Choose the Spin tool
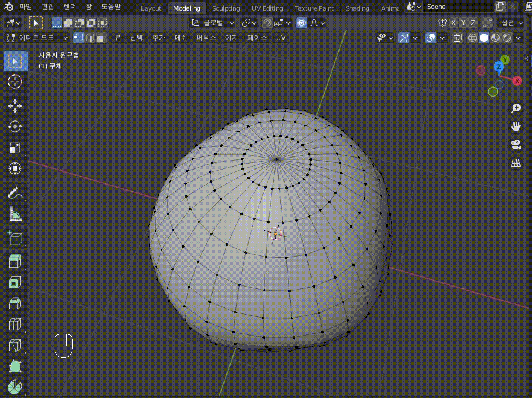This screenshot has width=532, height=398. (15, 387)
